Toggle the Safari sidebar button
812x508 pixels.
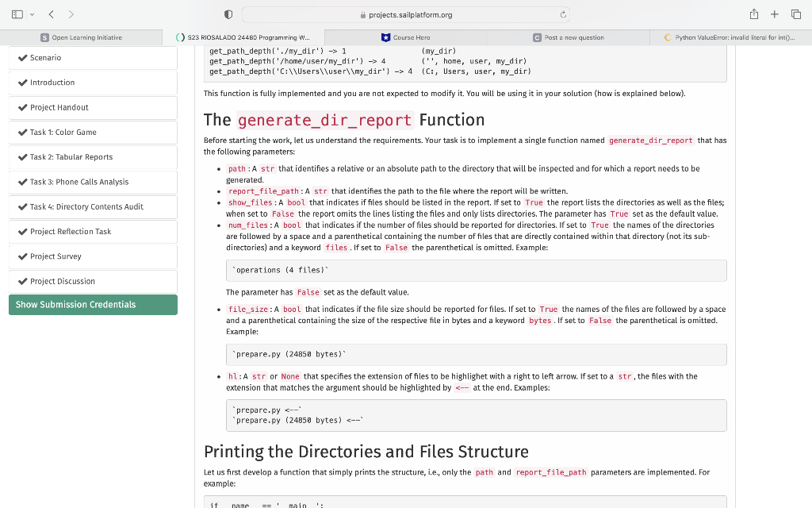tap(16, 14)
